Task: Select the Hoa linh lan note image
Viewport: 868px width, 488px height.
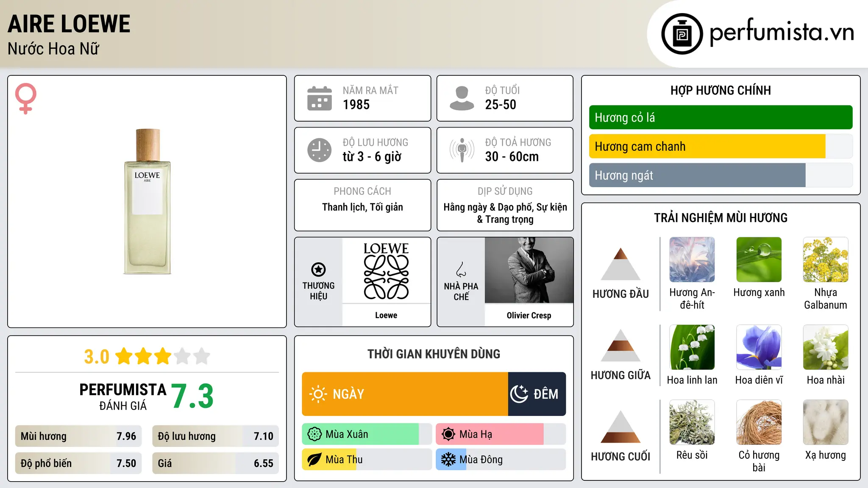Action: coord(692,347)
